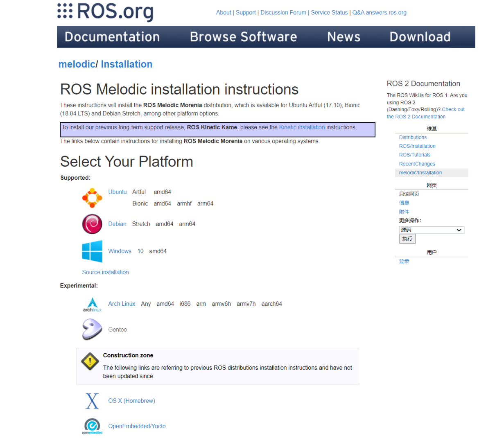504x438 pixels.
Task: Open the Discussion Forum link
Action: (x=283, y=12)
